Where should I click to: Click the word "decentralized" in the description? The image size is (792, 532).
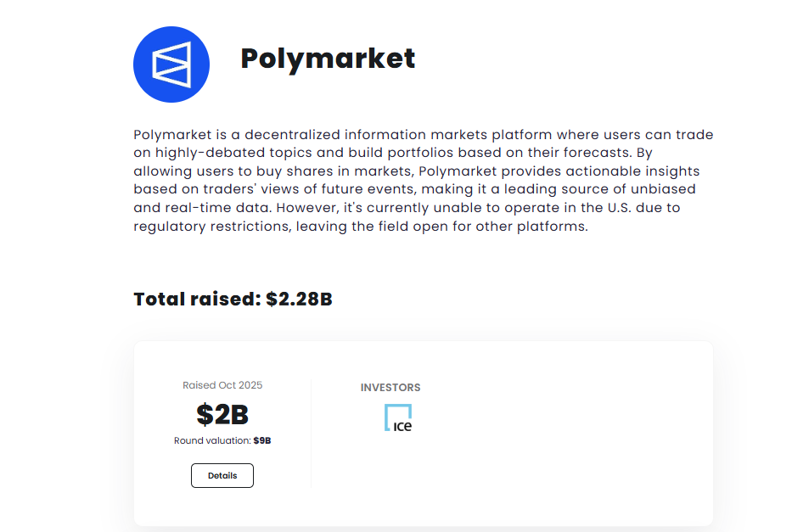[292, 136]
